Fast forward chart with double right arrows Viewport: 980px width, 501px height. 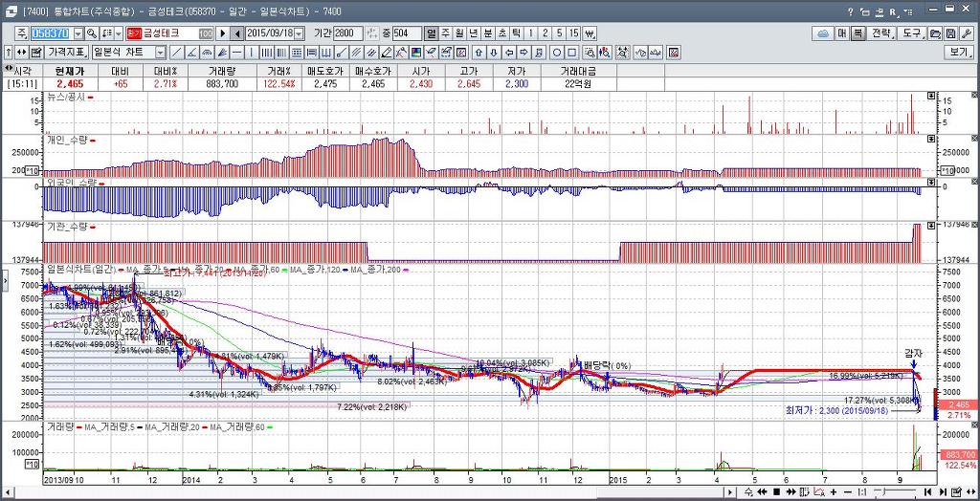click(x=791, y=491)
